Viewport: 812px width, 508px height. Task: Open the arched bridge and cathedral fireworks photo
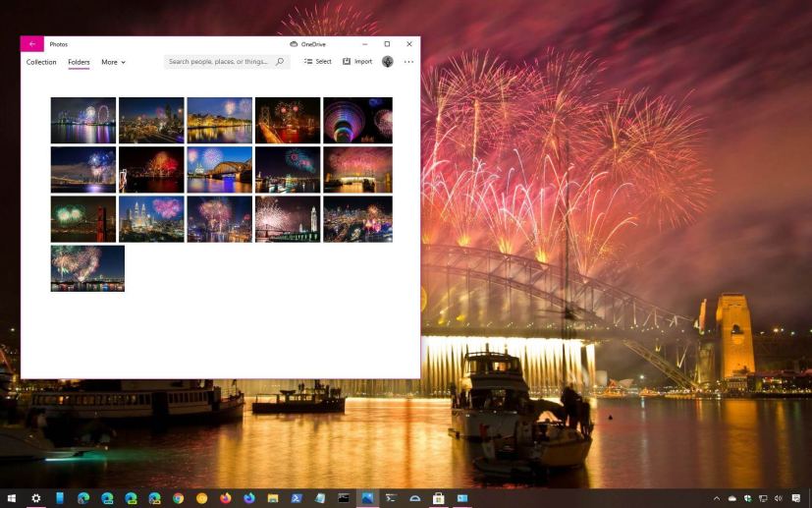[220, 170]
